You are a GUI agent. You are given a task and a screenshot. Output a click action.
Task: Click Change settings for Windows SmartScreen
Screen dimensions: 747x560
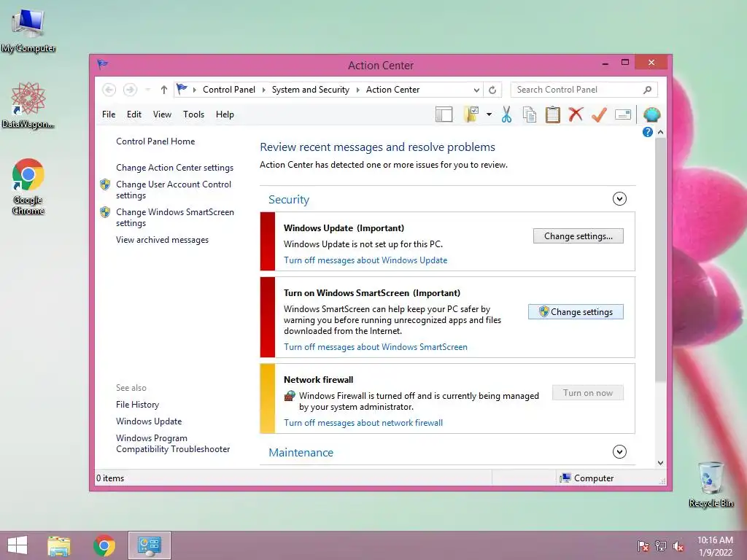pyautogui.click(x=576, y=312)
